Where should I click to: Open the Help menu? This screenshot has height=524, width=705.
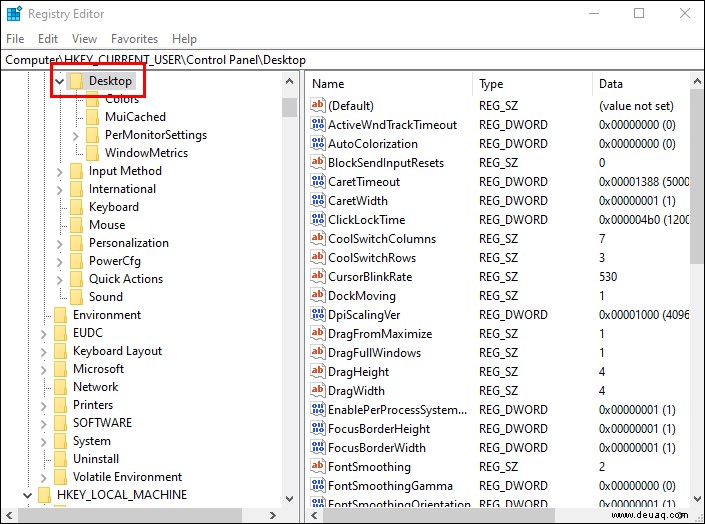[x=184, y=39]
